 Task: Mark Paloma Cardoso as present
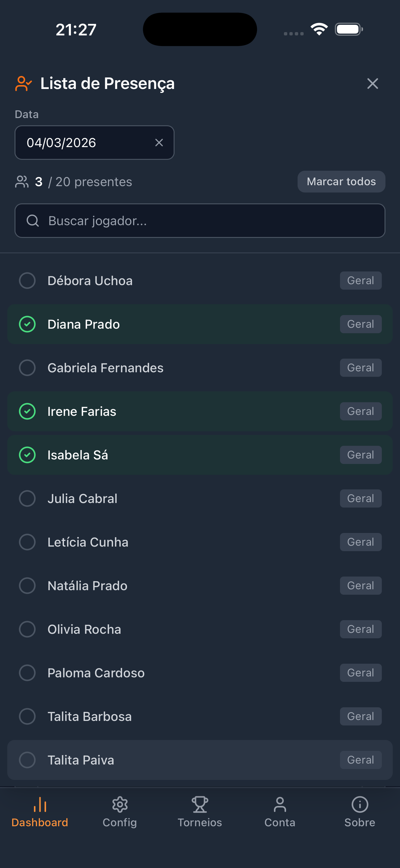[27, 673]
